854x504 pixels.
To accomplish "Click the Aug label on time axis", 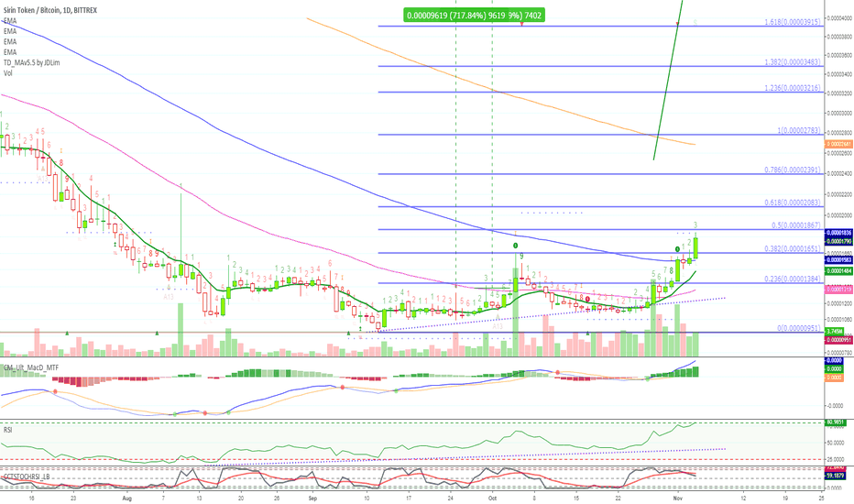I will point(126,498).
